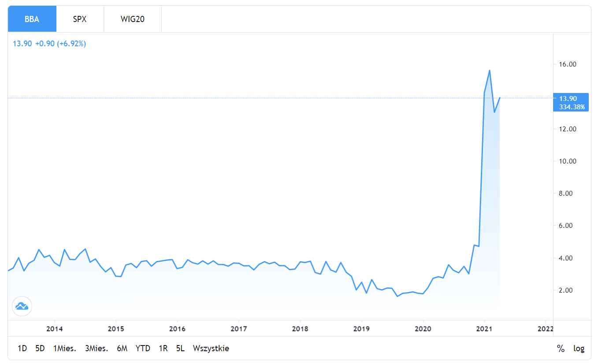
Task: Click the 12.00 price axis label
Action: pos(569,129)
